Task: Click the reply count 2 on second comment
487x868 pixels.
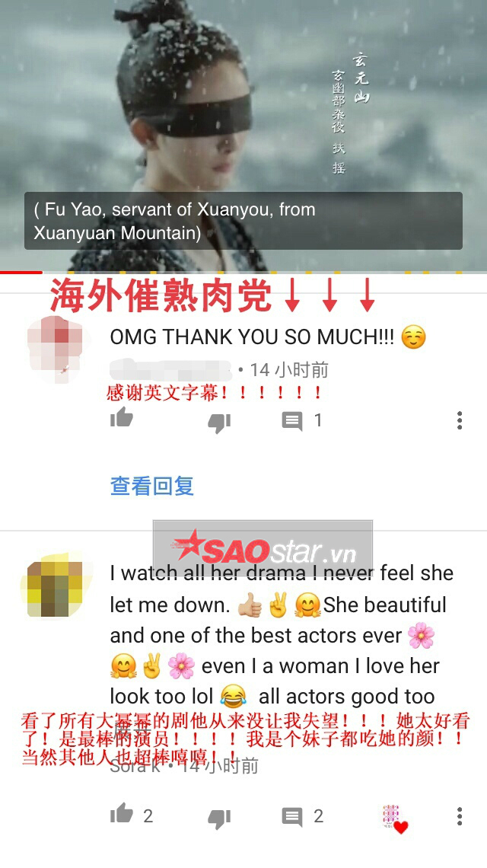Action: point(318,816)
